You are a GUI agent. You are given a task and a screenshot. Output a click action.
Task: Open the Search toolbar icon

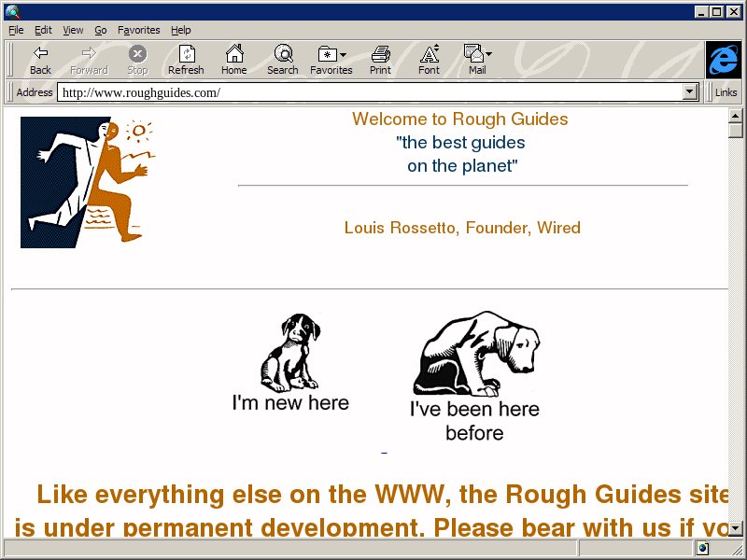pos(282,54)
